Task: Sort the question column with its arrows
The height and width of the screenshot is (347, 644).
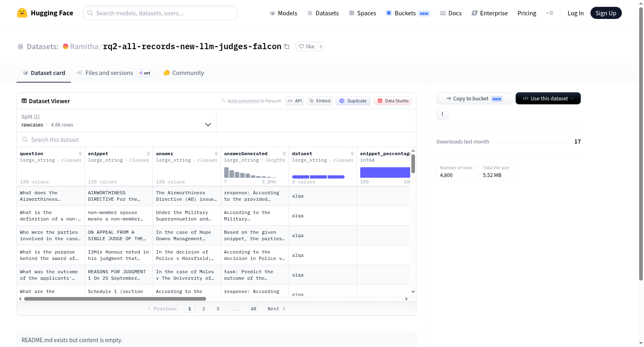Action: pos(80,154)
